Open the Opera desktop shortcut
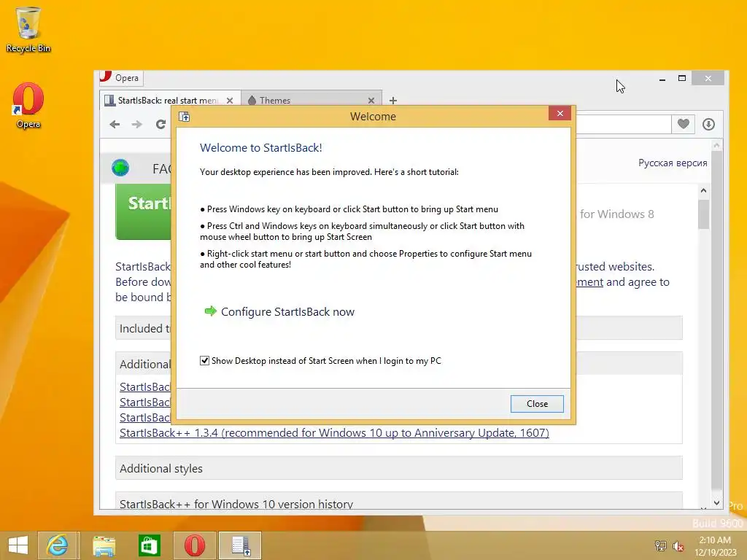This screenshot has height=560, width=747. pyautogui.click(x=28, y=105)
